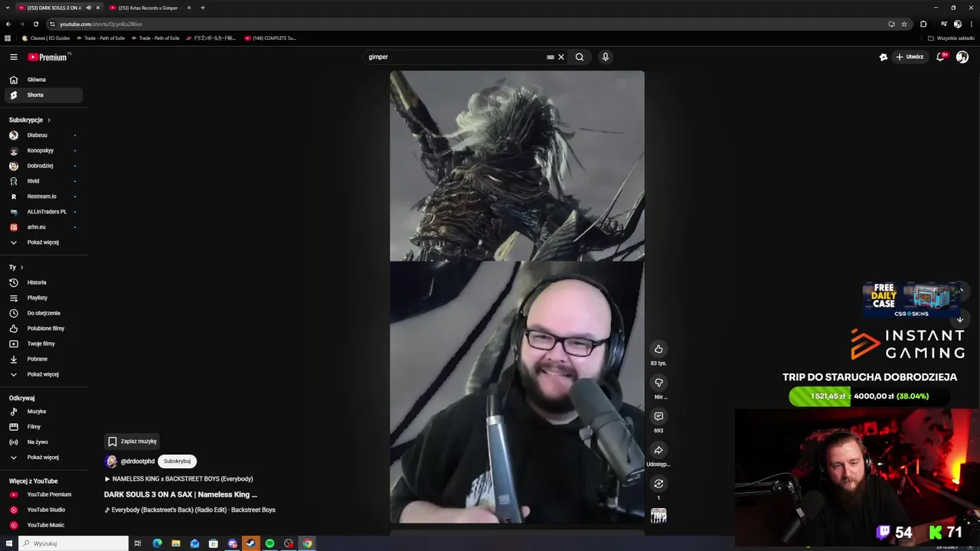Expand Pokaż więcej under Odkrywaj
Viewport: 980px width, 551px height.
44,458
